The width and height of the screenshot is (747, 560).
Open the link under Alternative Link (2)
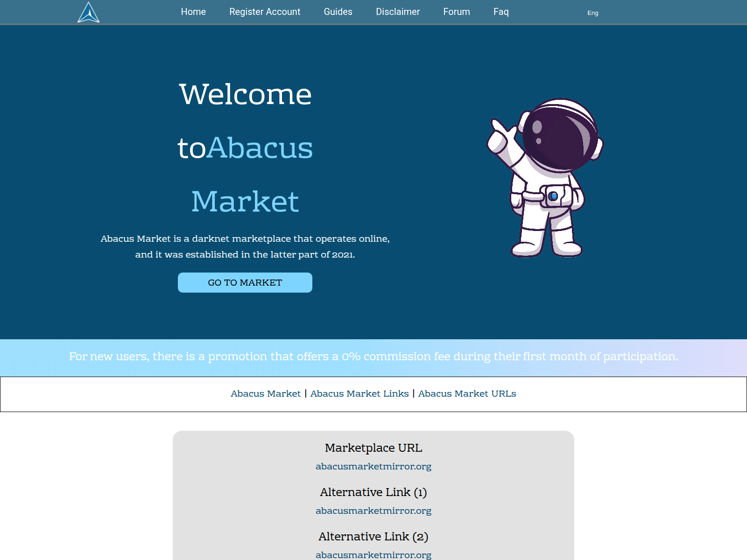point(373,554)
